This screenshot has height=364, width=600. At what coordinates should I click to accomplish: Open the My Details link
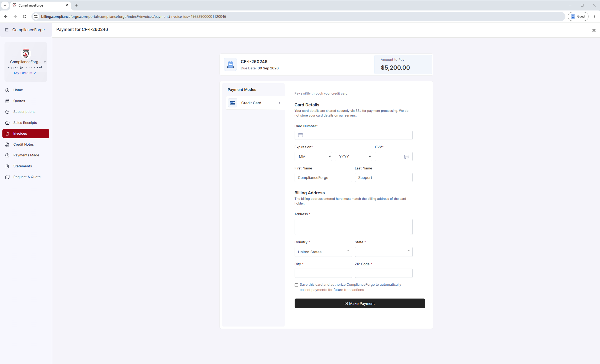pyautogui.click(x=25, y=73)
